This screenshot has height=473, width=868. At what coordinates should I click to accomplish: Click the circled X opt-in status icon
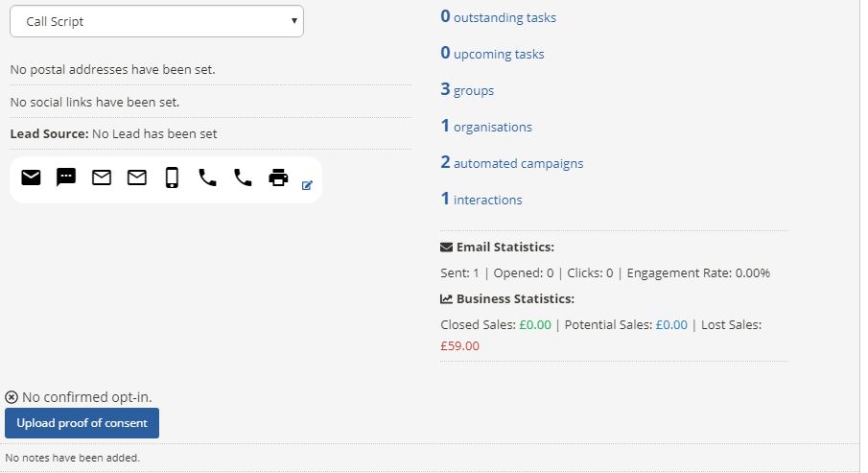tap(12, 397)
